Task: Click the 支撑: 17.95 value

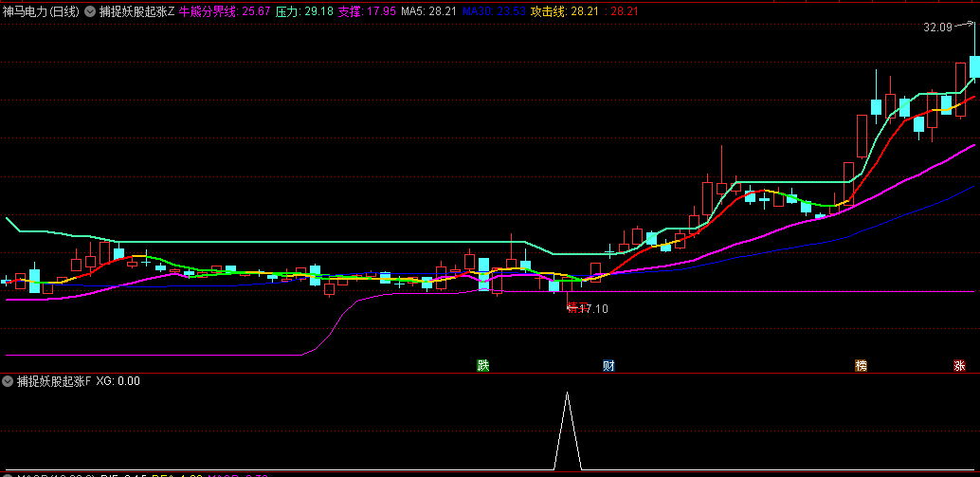Action: tap(368, 11)
